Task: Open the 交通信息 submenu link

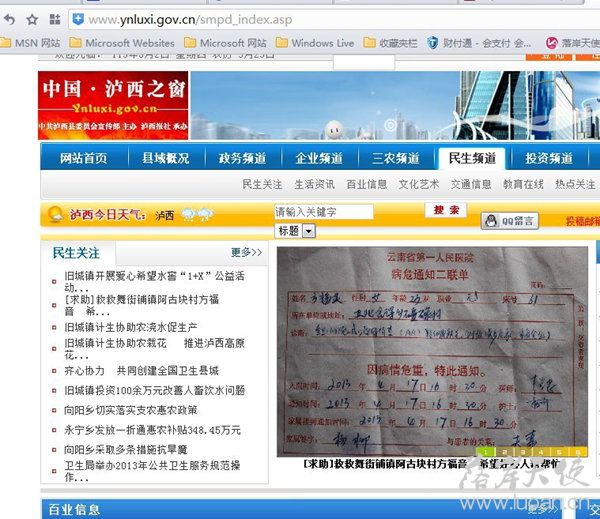Action: (x=471, y=184)
